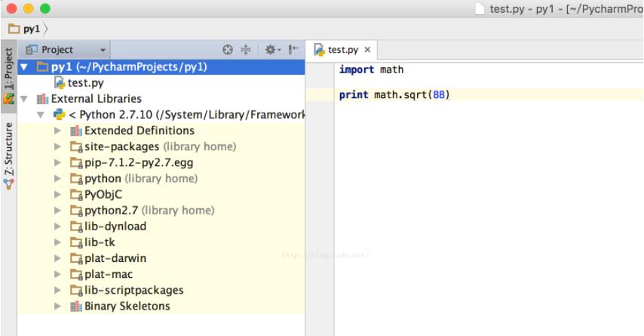Open the Project panel settings gear

(272, 50)
